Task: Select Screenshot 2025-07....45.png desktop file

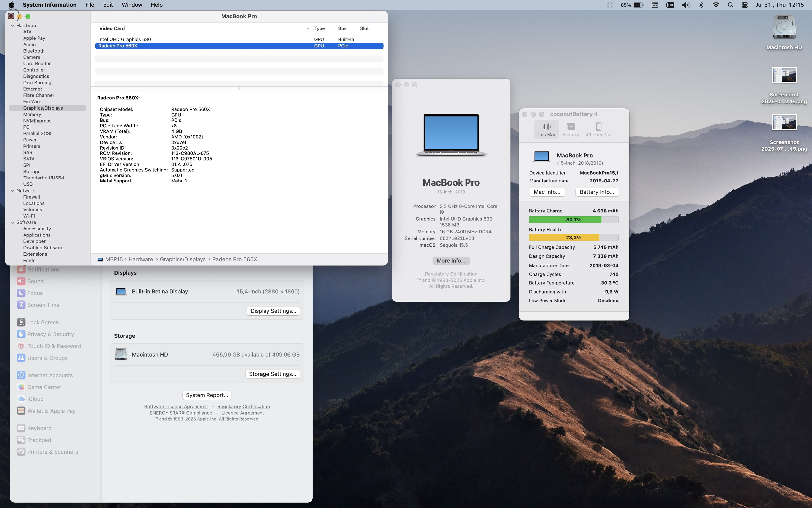Action: [784, 133]
